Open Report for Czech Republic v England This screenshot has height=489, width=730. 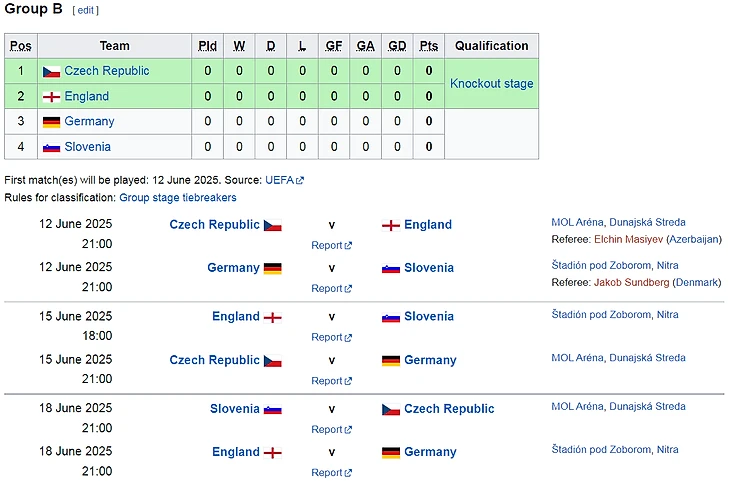(x=327, y=245)
